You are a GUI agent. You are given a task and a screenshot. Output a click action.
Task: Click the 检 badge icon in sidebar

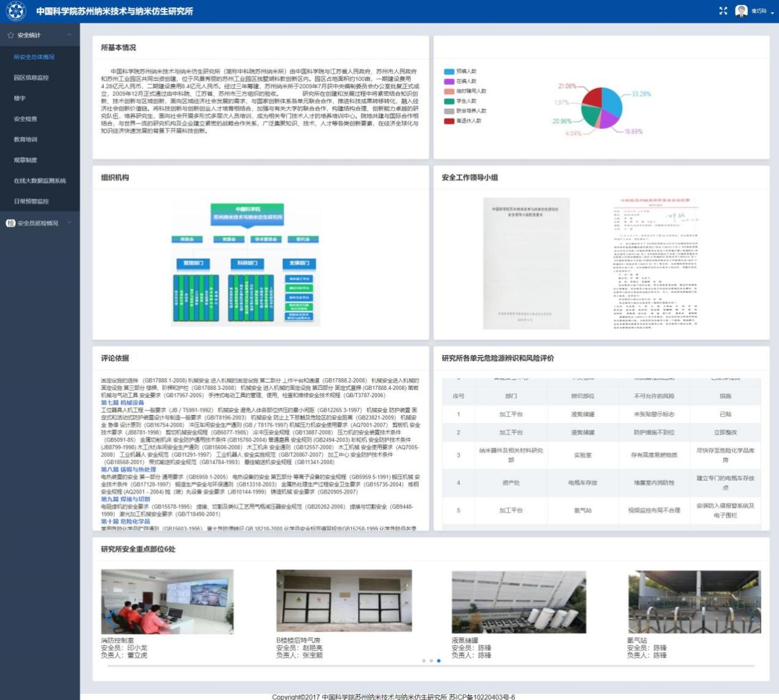coord(10,223)
